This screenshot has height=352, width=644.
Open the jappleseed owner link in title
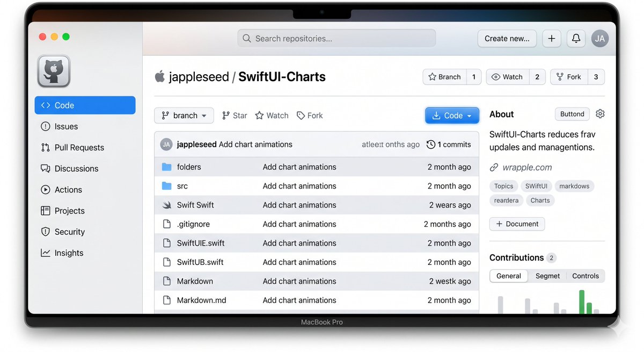point(199,77)
